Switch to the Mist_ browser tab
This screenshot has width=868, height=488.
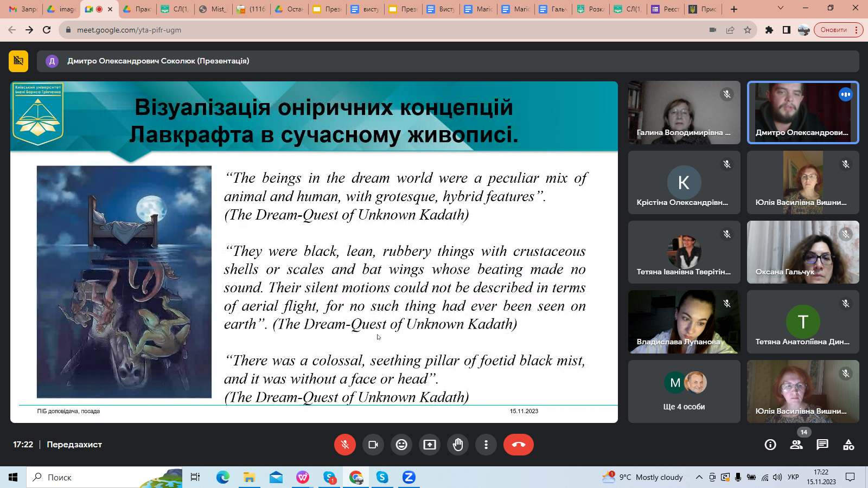pos(214,9)
